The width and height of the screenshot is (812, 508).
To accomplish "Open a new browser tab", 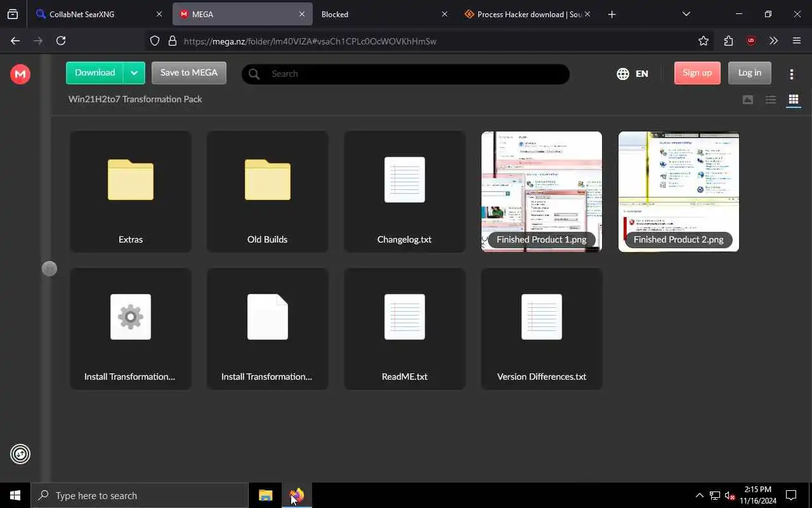I will point(612,14).
